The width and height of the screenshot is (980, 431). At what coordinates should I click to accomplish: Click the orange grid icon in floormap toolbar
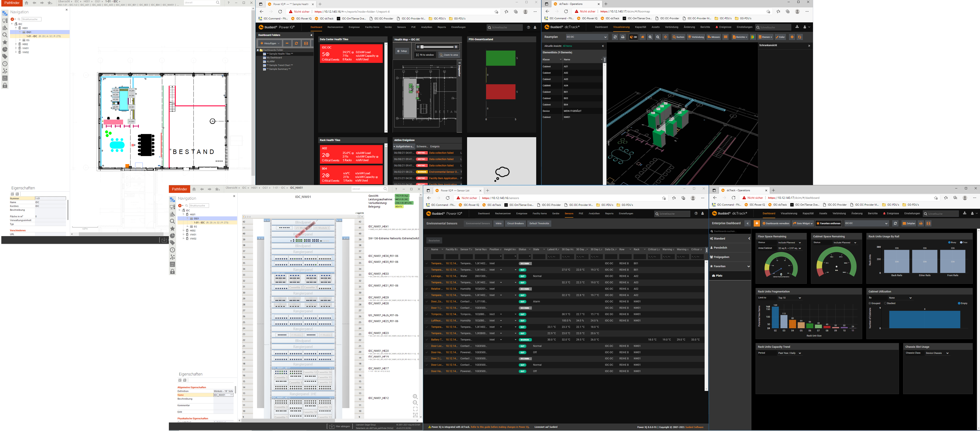click(725, 37)
